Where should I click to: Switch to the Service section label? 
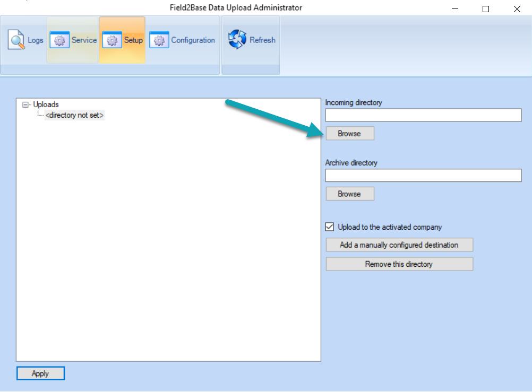pyautogui.click(x=84, y=40)
